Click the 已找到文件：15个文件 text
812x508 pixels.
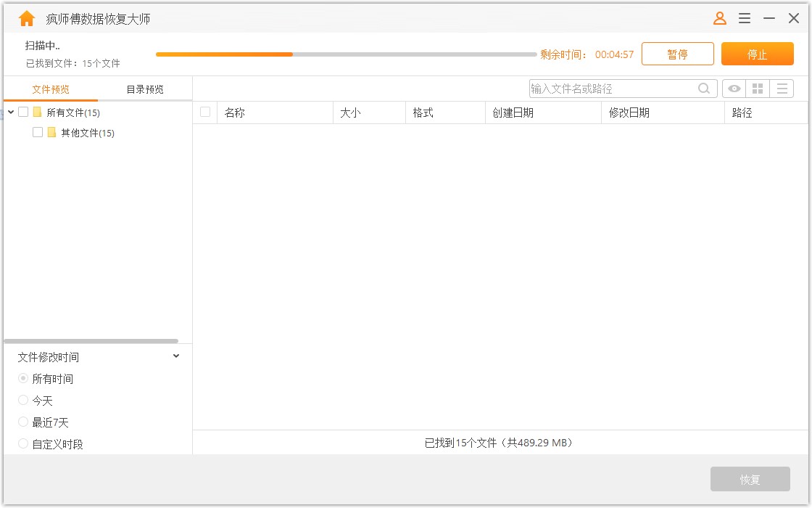[73, 63]
